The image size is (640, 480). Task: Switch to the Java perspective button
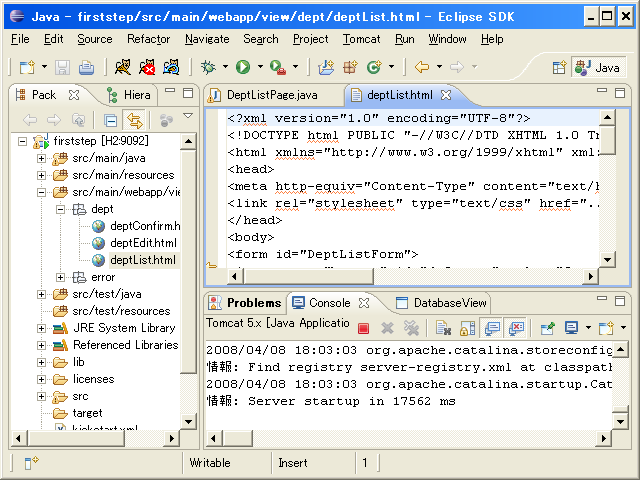click(x=598, y=67)
